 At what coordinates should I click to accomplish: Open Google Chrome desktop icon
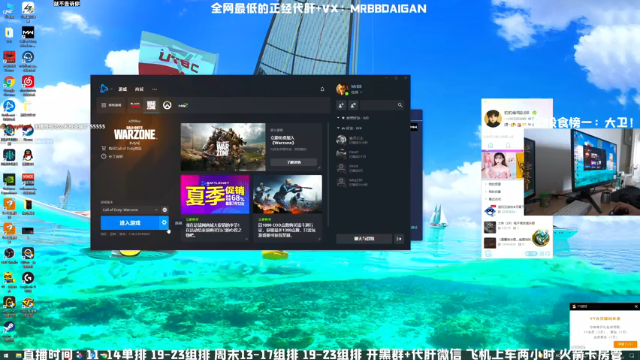click(9, 82)
